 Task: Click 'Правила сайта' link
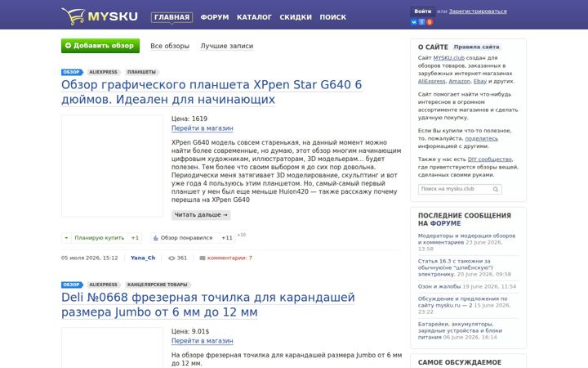tap(476, 47)
